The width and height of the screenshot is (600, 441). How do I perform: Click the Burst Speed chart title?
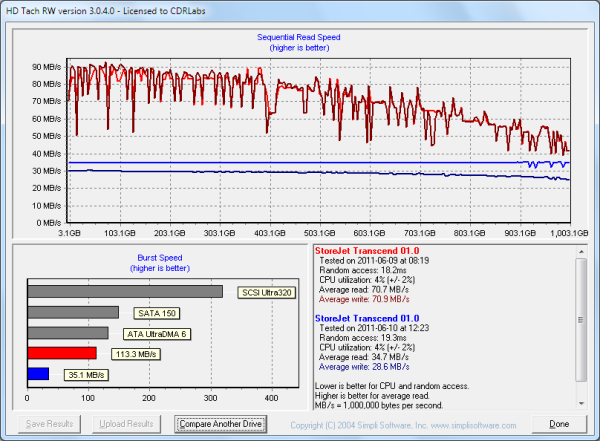tap(160, 257)
